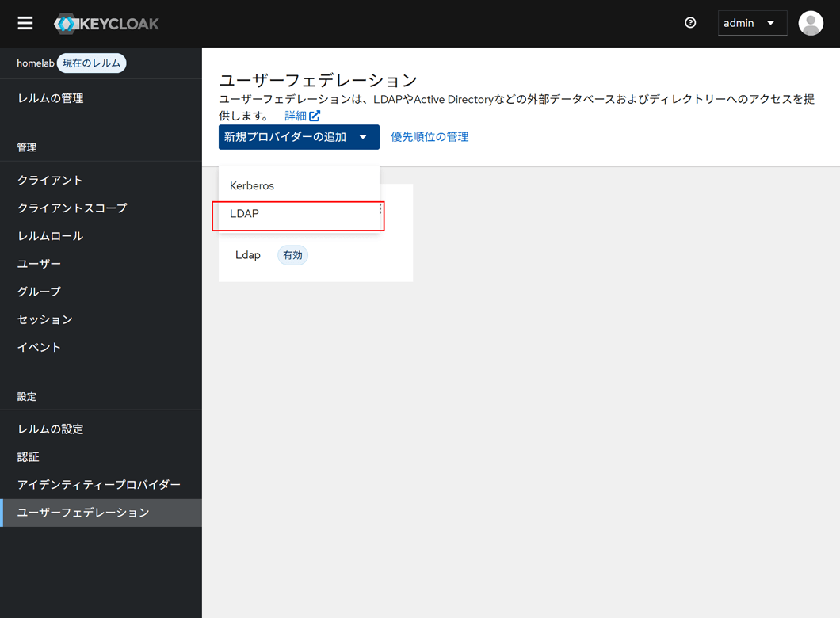Click the Keycloak logo
The height and width of the screenshot is (618, 840).
[106, 24]
